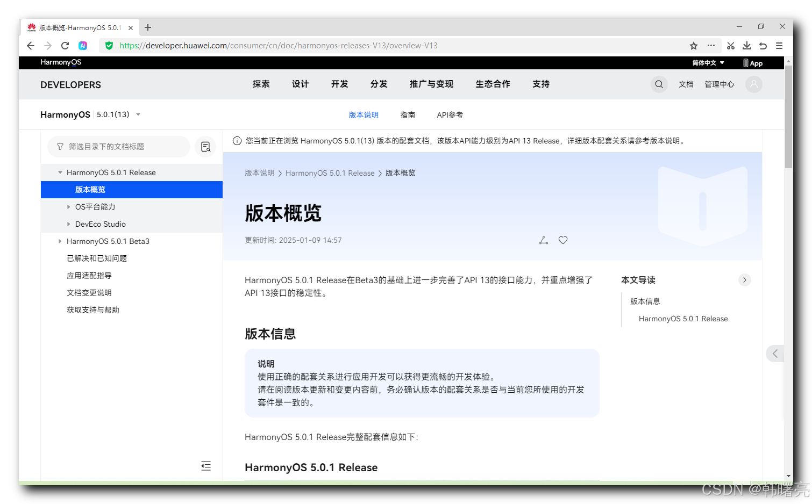Image resolution: width=812 pixels, height=504 pixels.
Task: Open the 设计 menu
Action: tap(300, 84)
